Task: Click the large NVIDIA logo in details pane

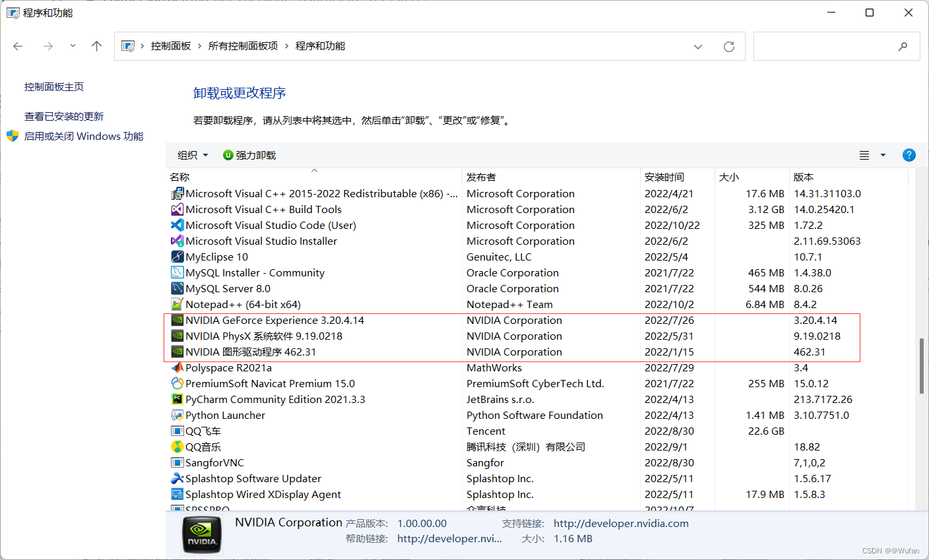Action: tap(202, 534)
